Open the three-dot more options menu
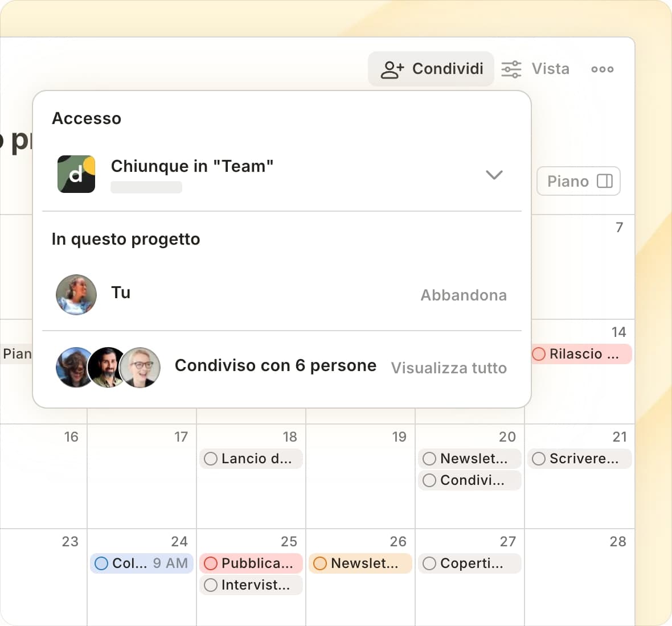Screen dimensions: 672x626 (602, 69)
